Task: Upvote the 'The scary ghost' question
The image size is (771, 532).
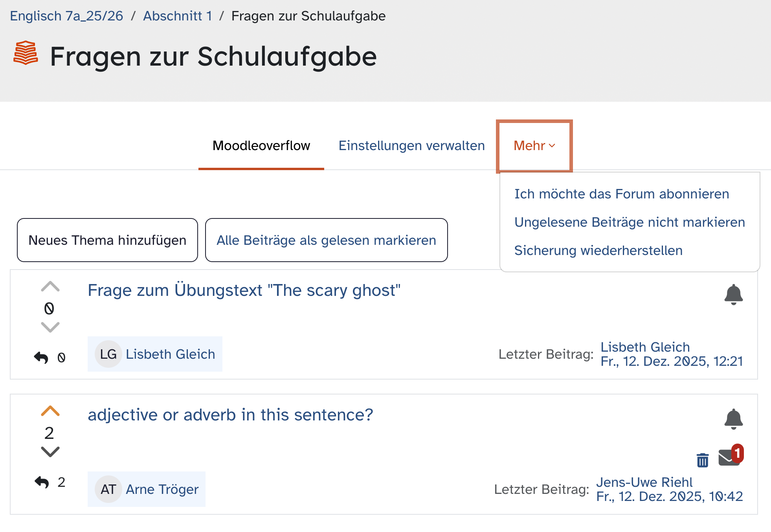Action: pos(50,286)
